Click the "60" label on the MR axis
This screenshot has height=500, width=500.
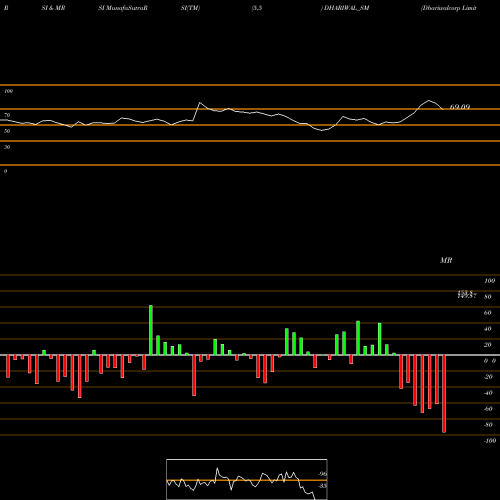(x=488, y=313)
